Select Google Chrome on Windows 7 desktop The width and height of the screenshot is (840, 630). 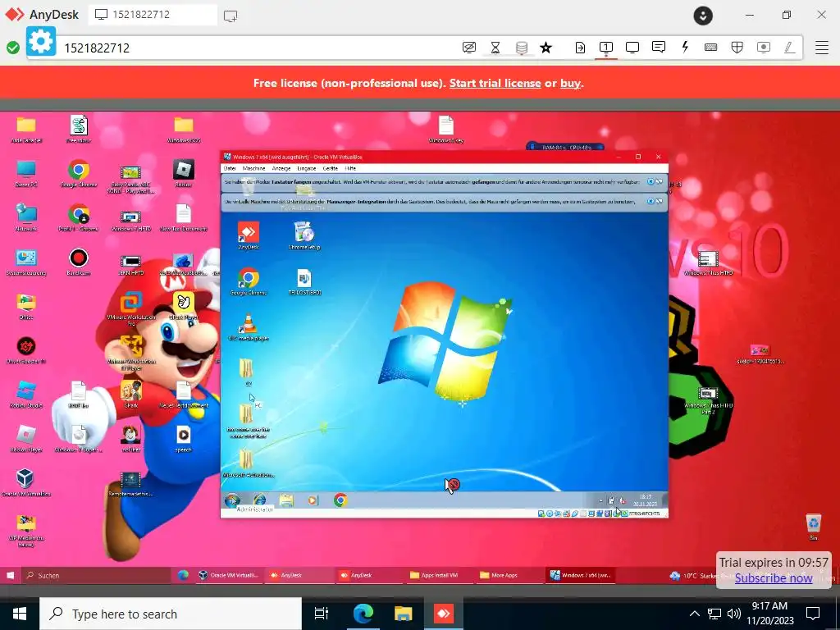pos(248,282)
